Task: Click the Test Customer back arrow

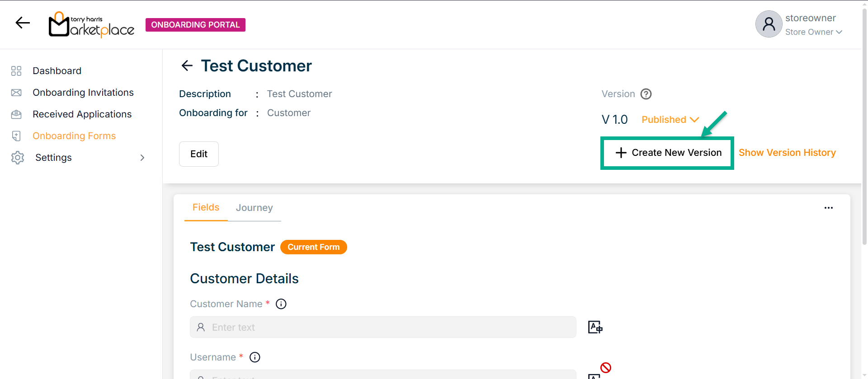Action: (187, 66)
